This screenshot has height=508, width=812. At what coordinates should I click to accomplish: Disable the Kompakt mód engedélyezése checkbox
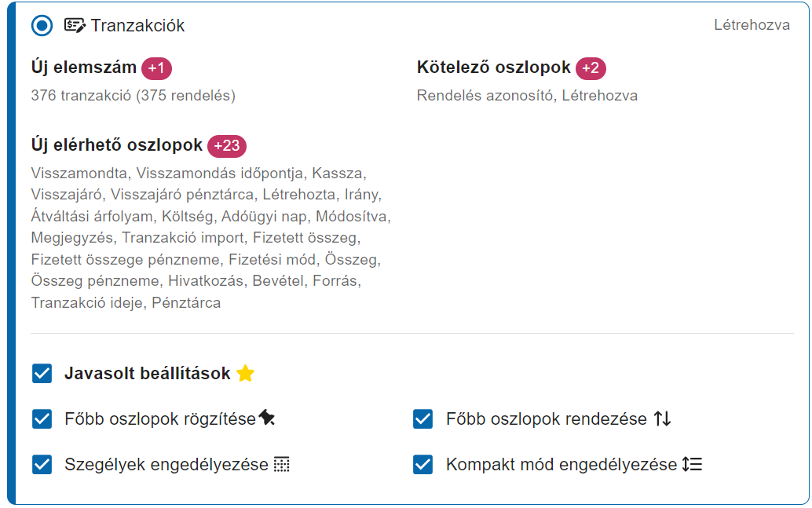[x=423, y=465]
